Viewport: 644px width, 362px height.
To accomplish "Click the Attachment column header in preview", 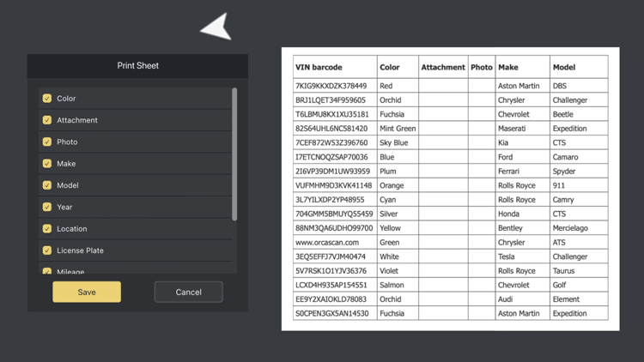I will (x=443, y=67).
